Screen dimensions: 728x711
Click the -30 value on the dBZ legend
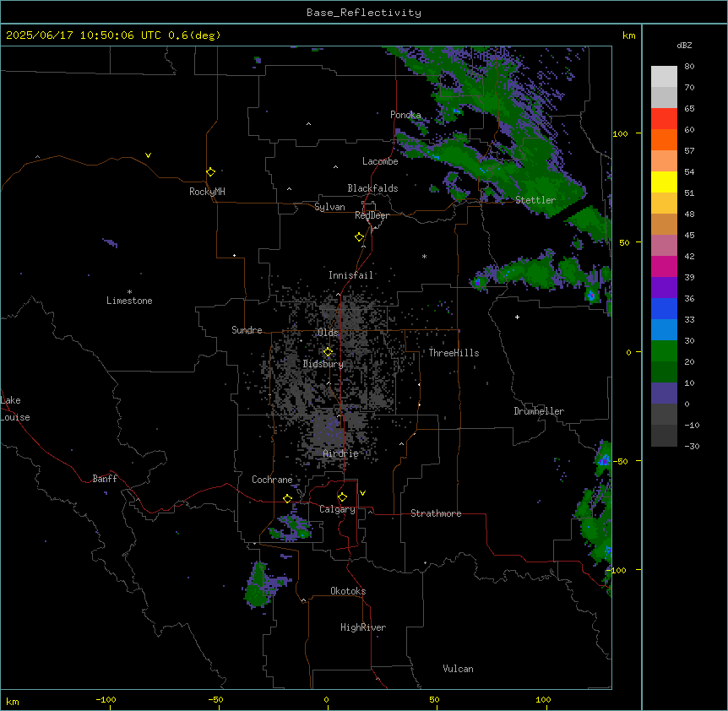coord(692,447)
